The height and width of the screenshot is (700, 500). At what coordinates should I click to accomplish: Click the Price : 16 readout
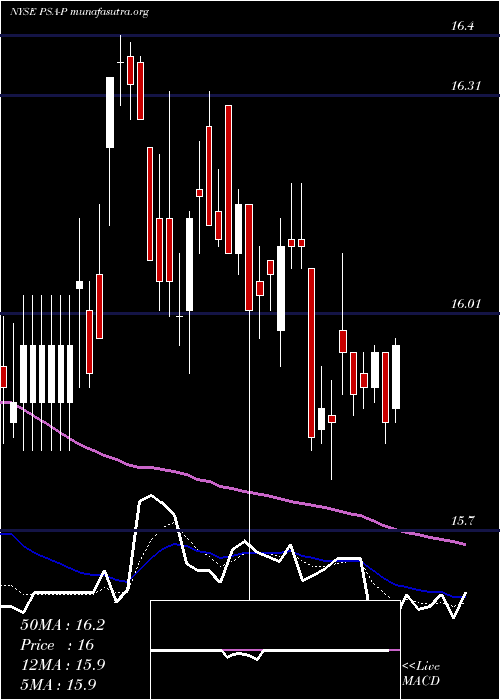click(57, 645)
